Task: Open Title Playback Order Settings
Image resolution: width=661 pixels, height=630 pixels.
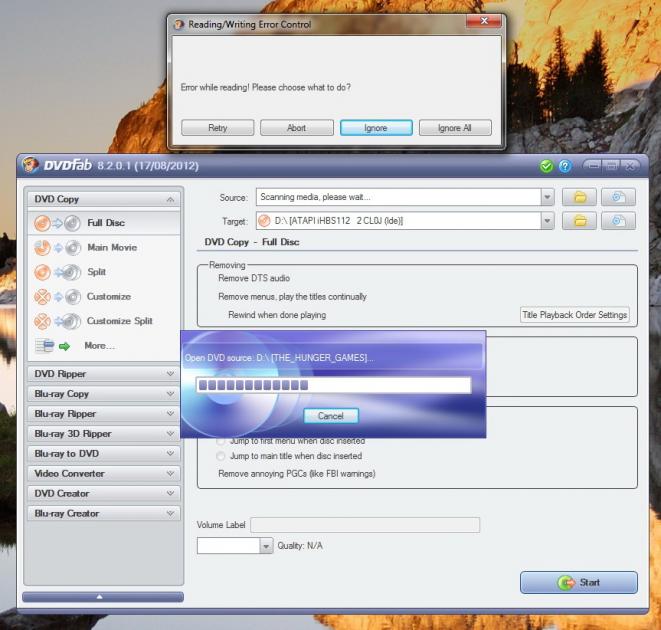Action: click(x=575, y=315)
